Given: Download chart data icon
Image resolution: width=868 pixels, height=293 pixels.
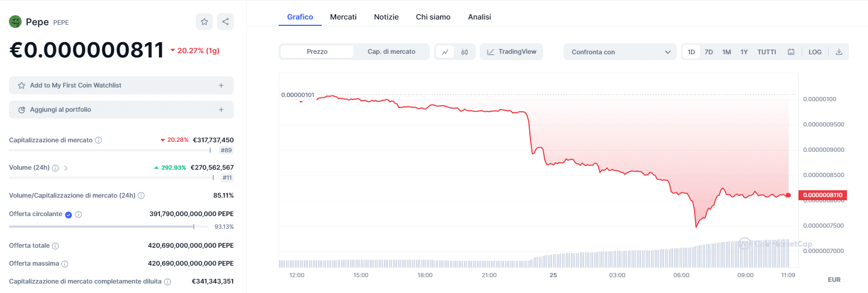Looking at the screenshot, I should 839,52.
